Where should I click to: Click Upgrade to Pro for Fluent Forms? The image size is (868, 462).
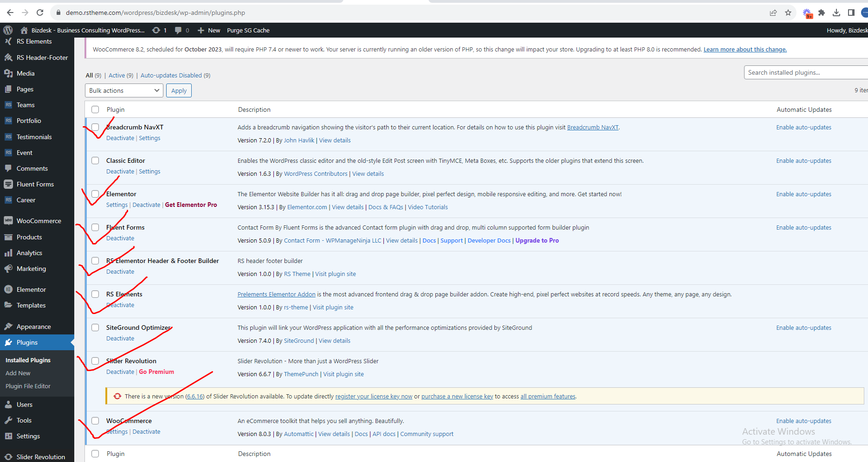[537, 240]
